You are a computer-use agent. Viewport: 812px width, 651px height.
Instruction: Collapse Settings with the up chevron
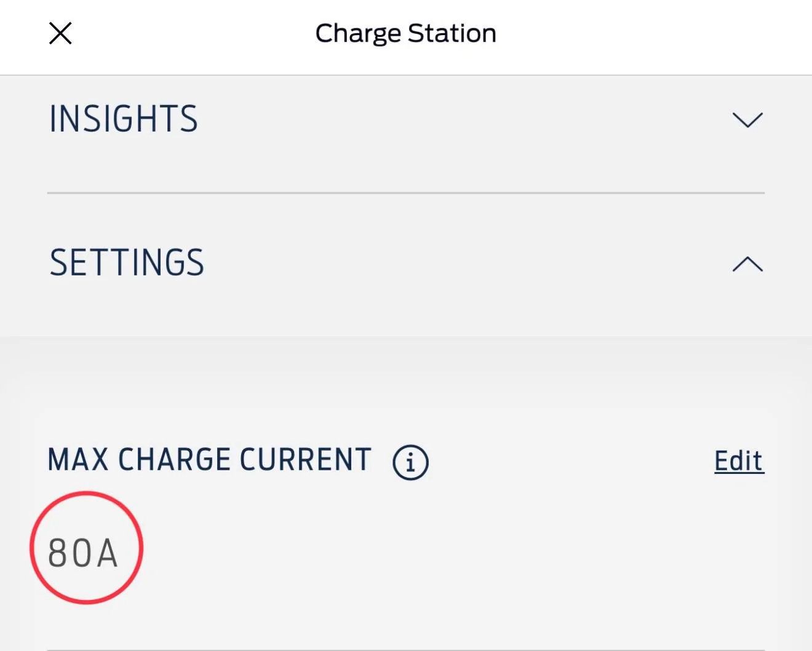coord(747,264)
